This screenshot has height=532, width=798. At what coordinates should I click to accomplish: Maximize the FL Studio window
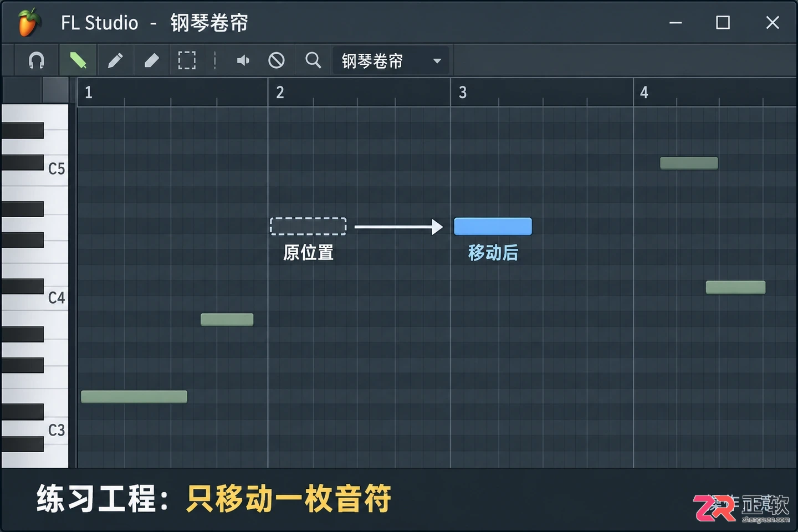pos(723,23)
